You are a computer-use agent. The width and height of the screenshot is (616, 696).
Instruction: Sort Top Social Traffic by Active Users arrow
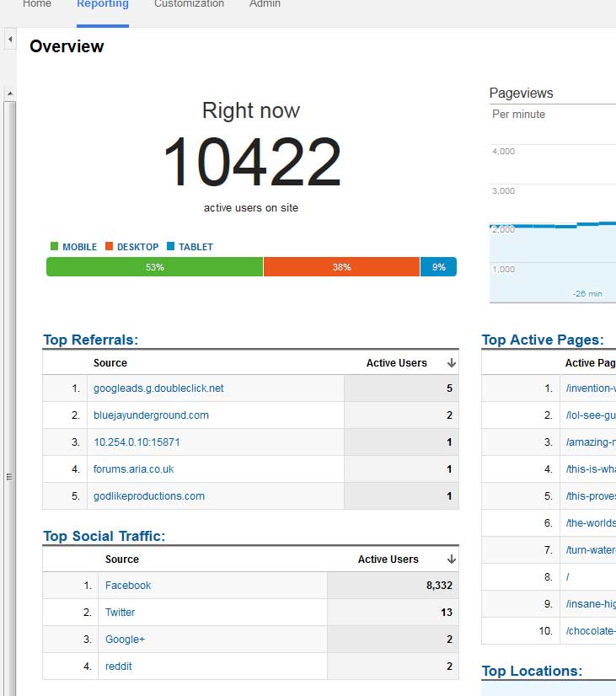pos(452,559)
